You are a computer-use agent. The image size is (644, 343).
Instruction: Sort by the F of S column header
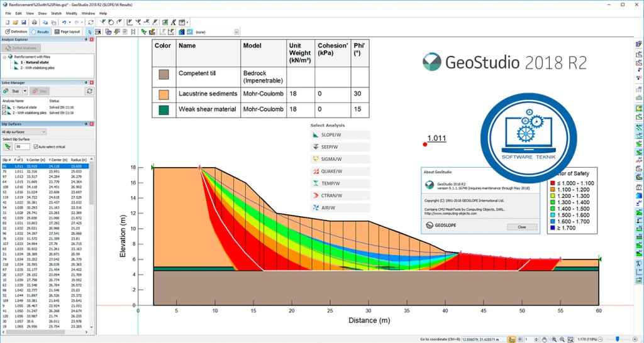click(x=18, y=160)
